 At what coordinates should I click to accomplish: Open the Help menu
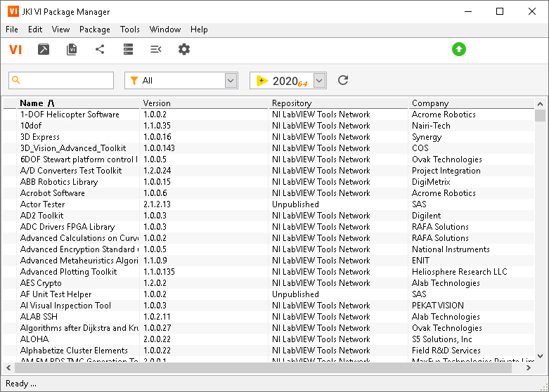tap(199, 30)
